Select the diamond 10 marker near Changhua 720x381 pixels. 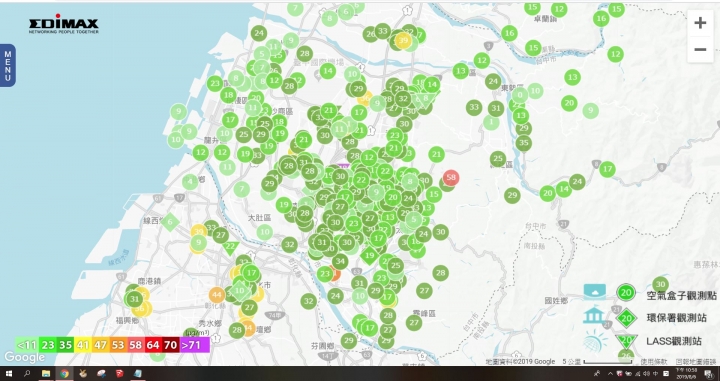[240, 291]
